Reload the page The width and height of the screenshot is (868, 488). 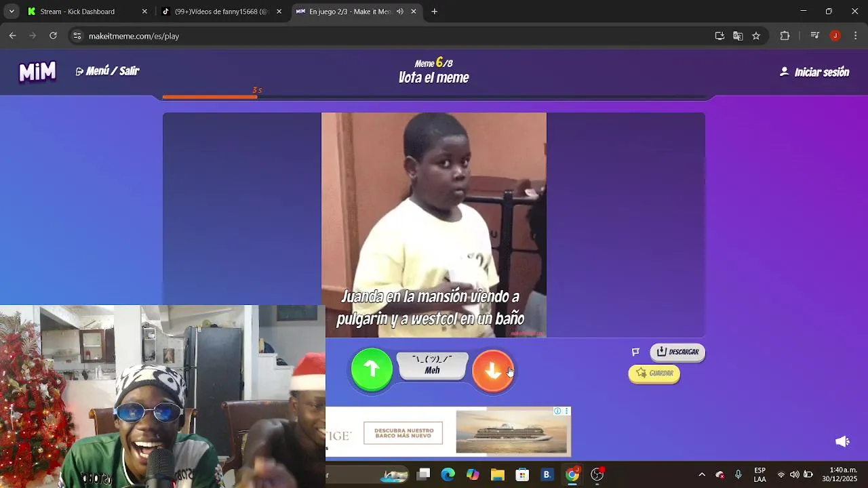pos(53,36)
